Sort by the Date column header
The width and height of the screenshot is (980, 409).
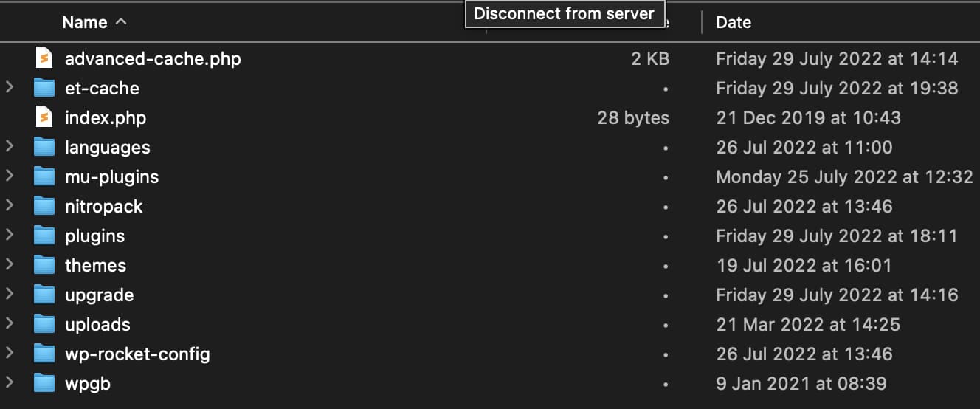coord(734,22)
